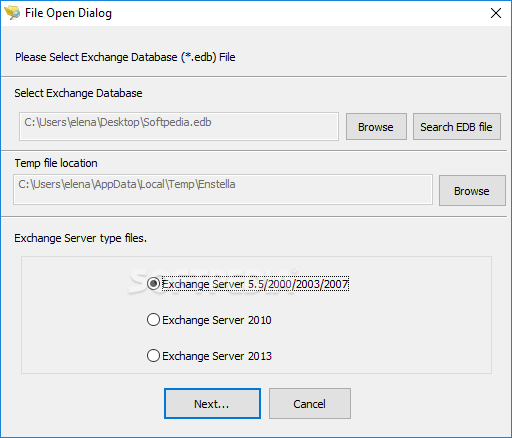Browse for the Exchange Database file
This screenshot has height=438, width=512.
376,127
